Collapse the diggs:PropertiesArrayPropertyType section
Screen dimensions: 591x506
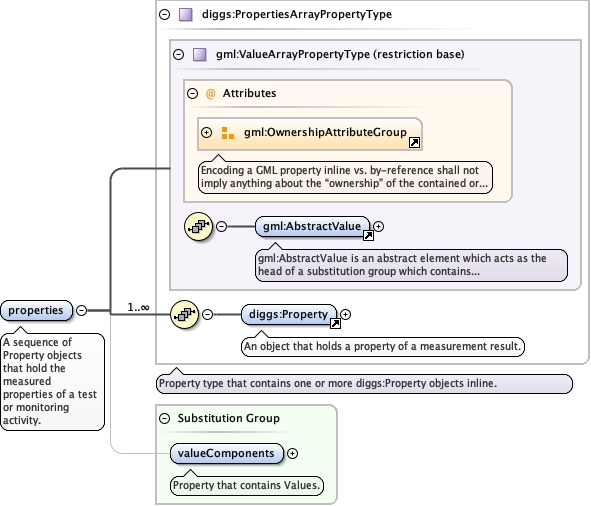coord(165,15)
